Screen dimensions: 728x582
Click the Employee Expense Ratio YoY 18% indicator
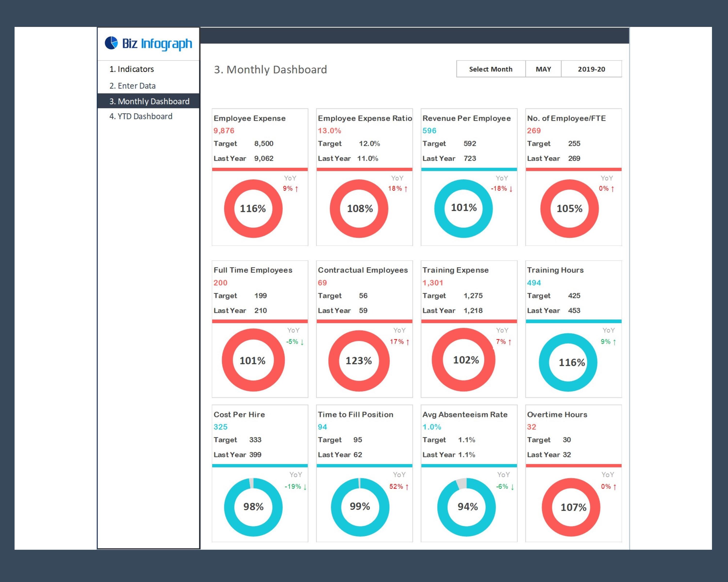click(x=398, y=189)
